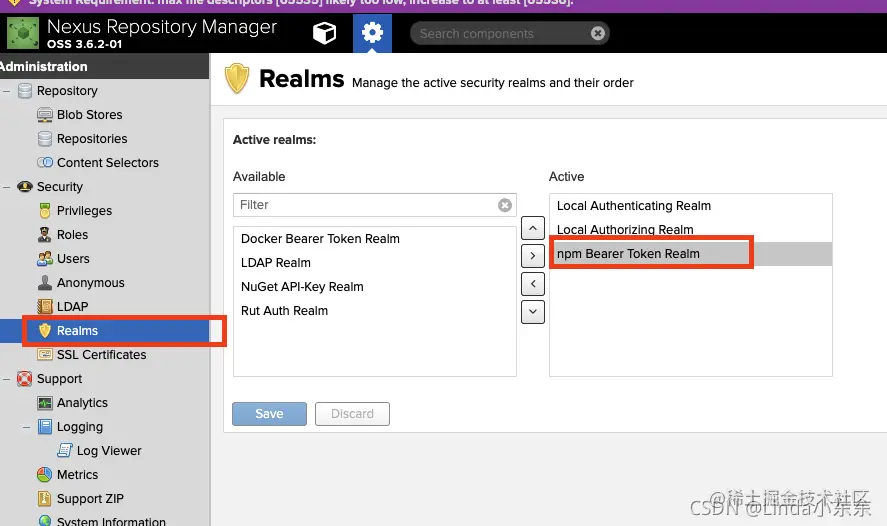Screen dimensions: 887x526
Task: Select npm Bearer Token Realm
Action: pos(690,254)
